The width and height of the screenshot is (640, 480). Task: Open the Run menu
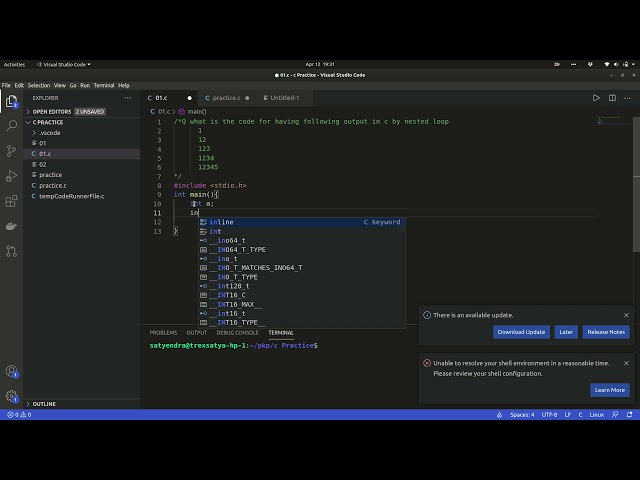tap(85, 85)
